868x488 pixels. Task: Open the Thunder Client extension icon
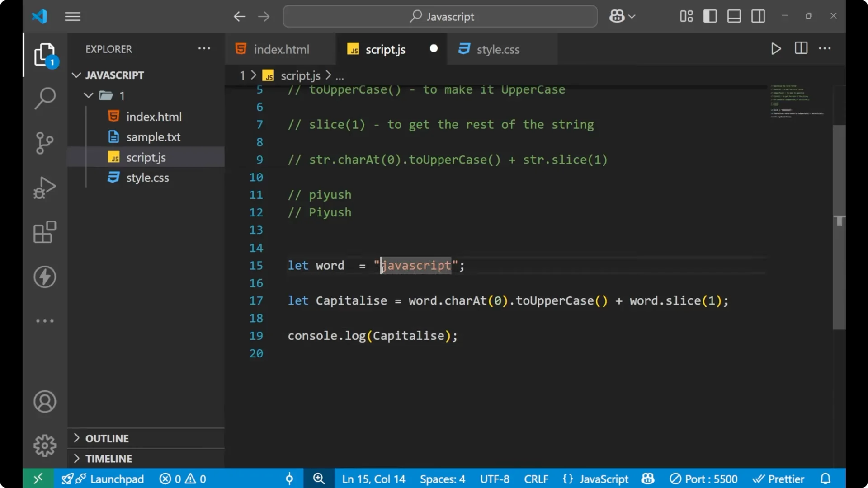[x=44, y=277]
